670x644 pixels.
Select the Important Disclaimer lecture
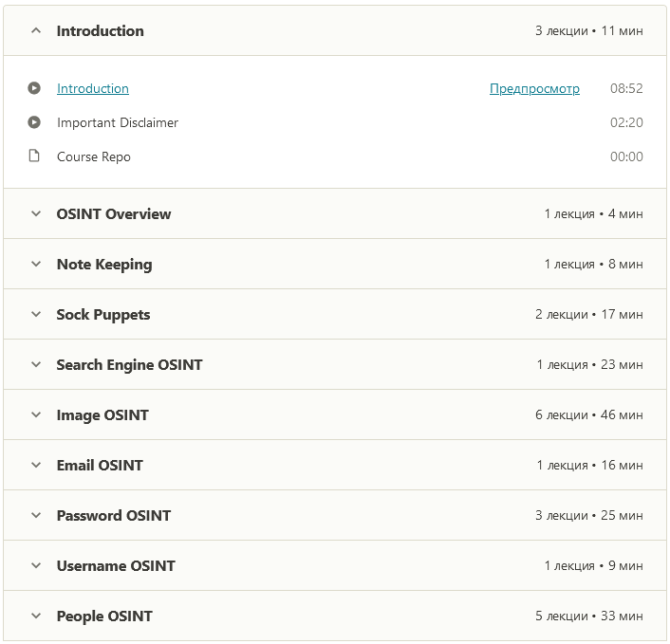118,122
